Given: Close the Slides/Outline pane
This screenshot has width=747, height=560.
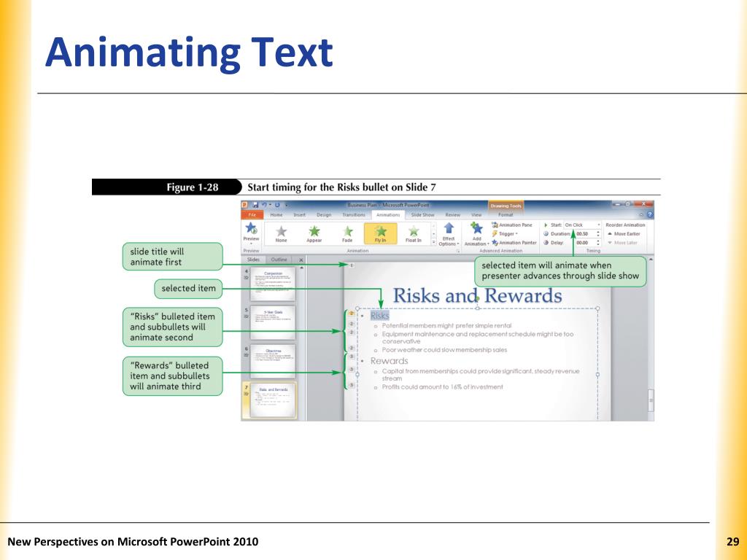Looking at the screenshot, I should point(301,260).
